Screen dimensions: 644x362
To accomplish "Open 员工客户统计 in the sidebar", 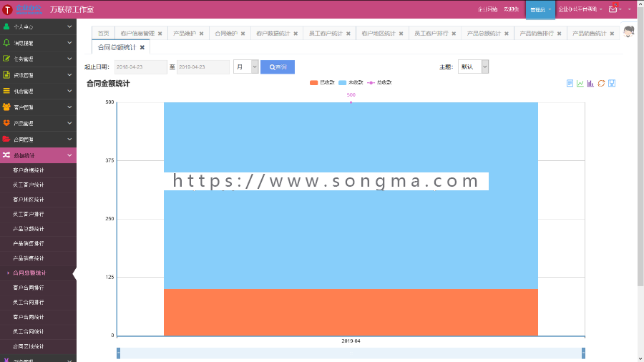I will [x=38, y=185].
